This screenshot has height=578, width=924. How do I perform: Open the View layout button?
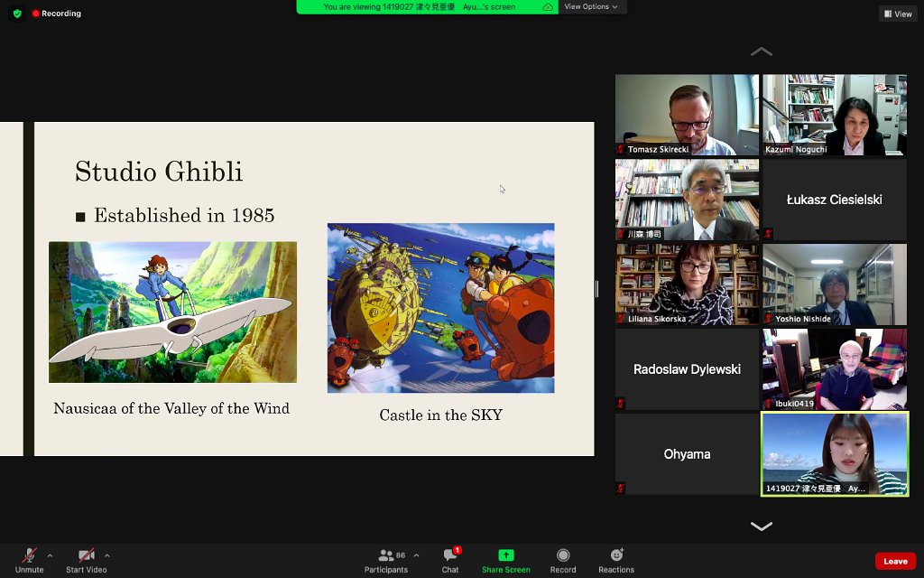point(898,14)
